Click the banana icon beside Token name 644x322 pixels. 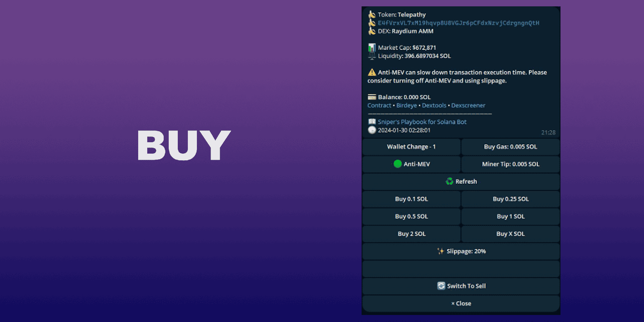click(372, 15)
